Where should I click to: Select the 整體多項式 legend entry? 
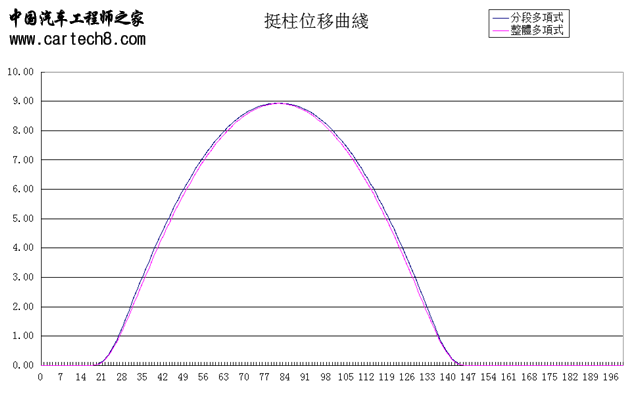537,30
